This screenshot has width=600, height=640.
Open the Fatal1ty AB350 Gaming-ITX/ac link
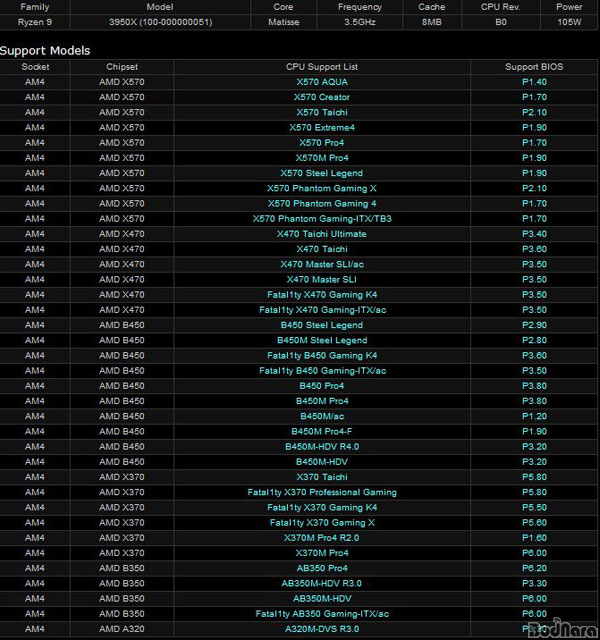[322, 614]
